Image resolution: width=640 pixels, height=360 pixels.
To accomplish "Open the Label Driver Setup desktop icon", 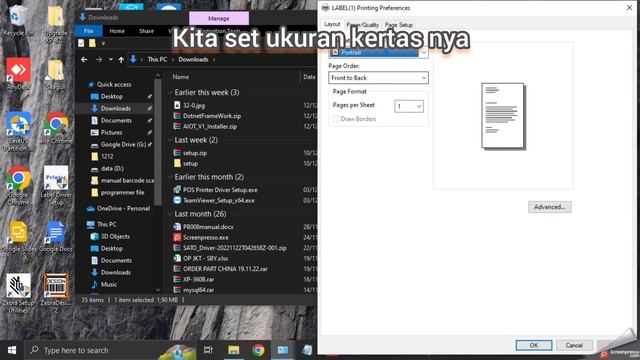I will 56,186.
